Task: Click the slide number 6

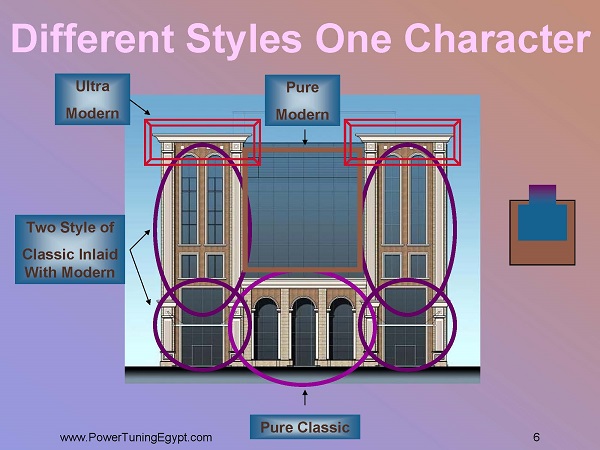Action: point(536,437)
